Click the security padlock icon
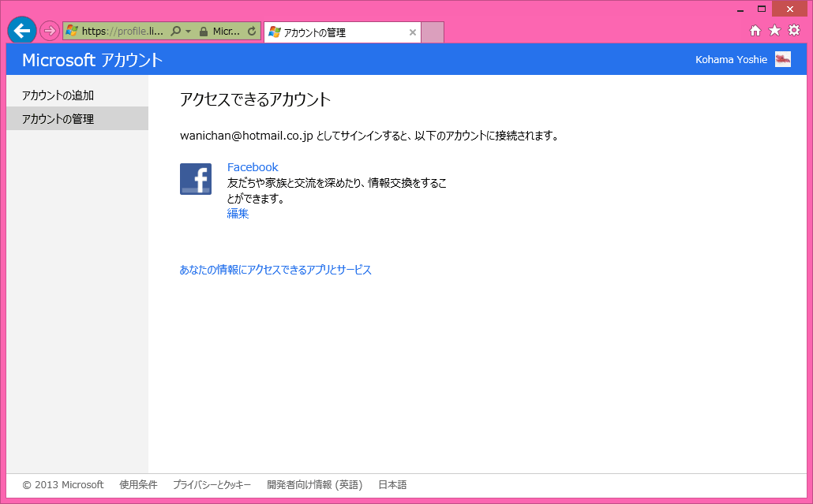813x504 pixels. (204, 32)
